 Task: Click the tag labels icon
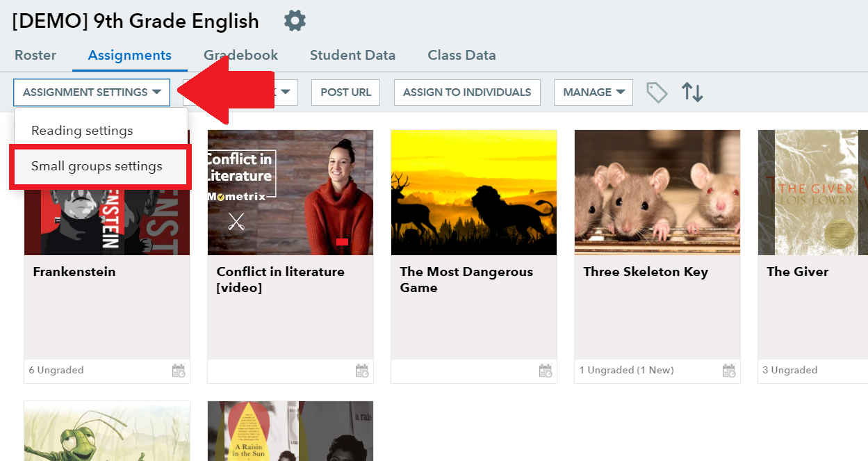coord(657,92)
